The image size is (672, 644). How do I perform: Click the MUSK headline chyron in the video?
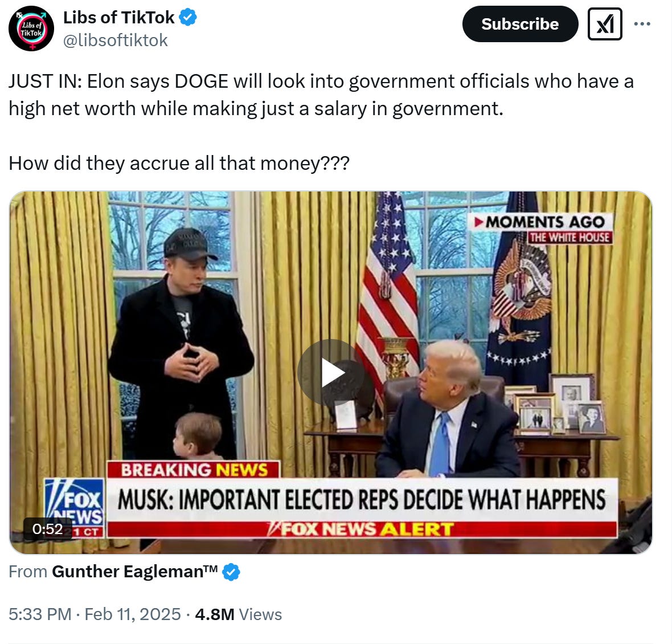(362, 499)
